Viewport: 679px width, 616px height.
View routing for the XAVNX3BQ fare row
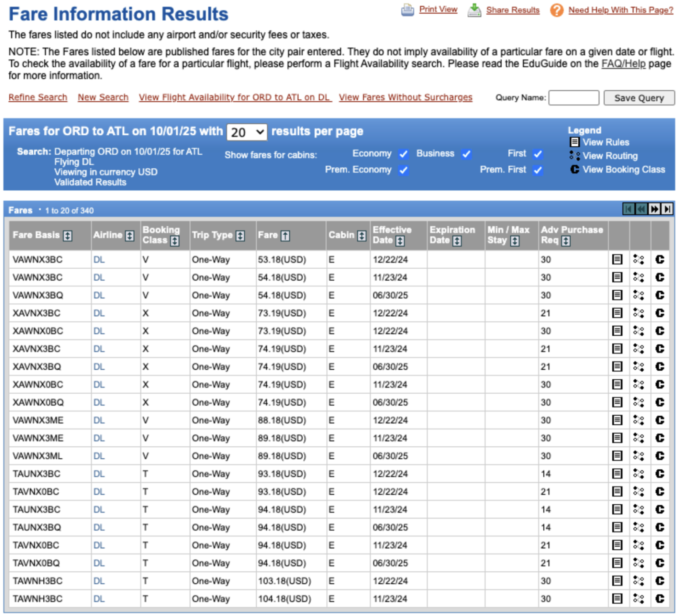[638, 366]
